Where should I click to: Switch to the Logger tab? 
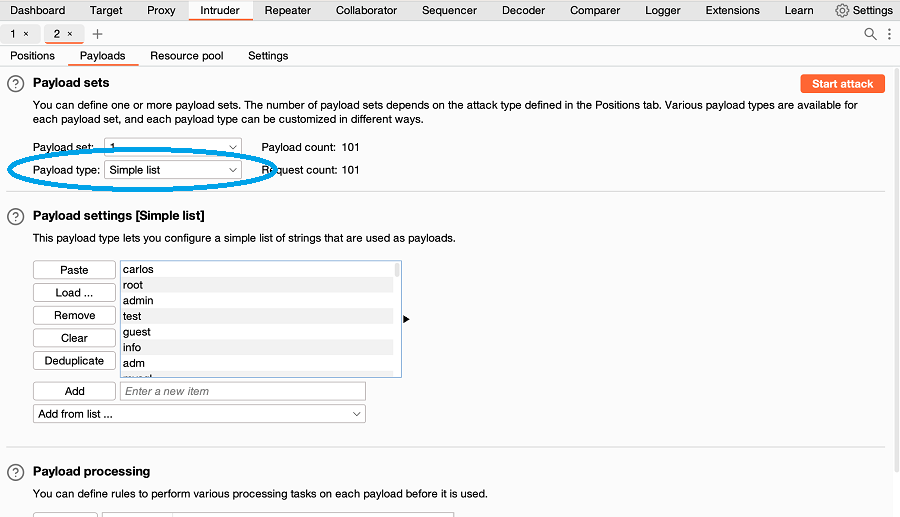pyautogui.click(x=662, y=10)
